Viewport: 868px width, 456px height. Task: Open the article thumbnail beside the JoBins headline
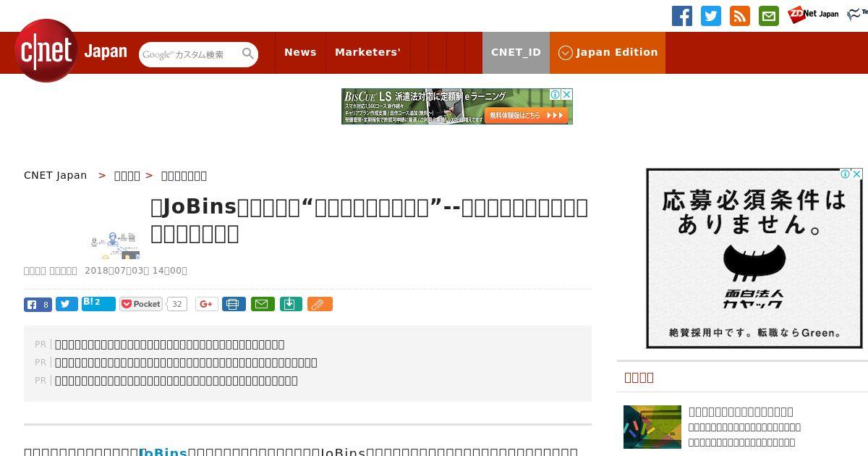coord(115,245)
